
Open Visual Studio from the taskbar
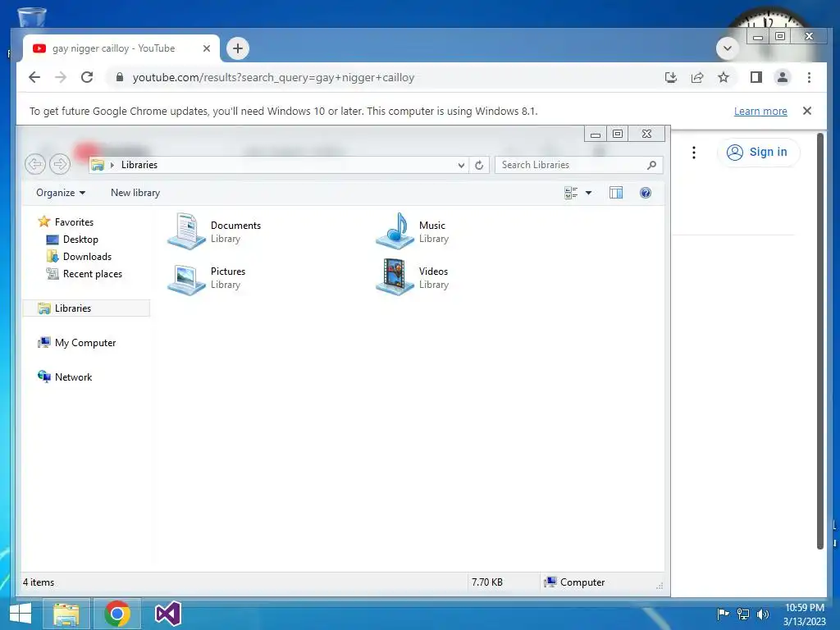coord(167,614)
